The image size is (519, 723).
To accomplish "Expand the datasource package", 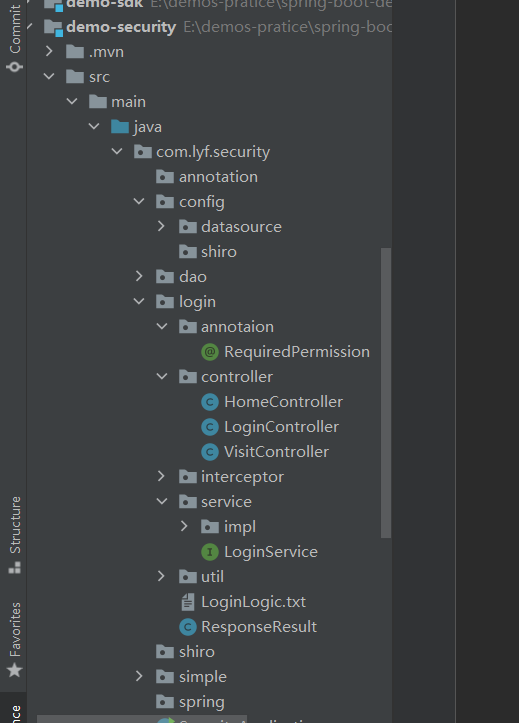I will click(x=161, y=226).
